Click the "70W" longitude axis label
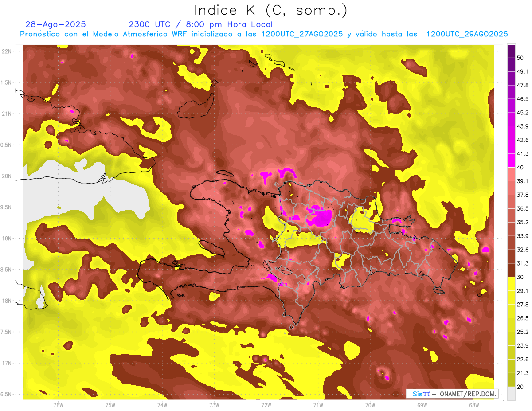 pyautogui.click(x=370, y=404)
